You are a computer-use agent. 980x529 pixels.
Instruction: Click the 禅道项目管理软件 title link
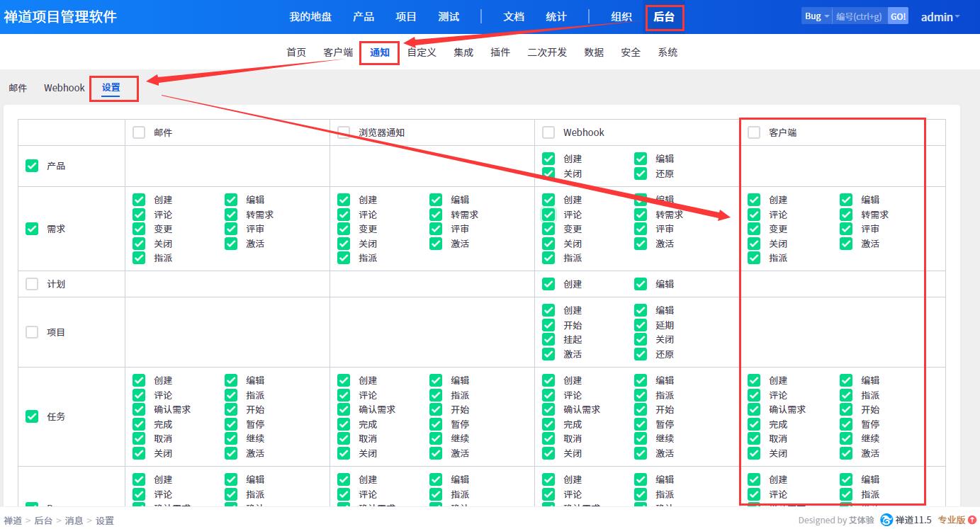pos(60,17)
